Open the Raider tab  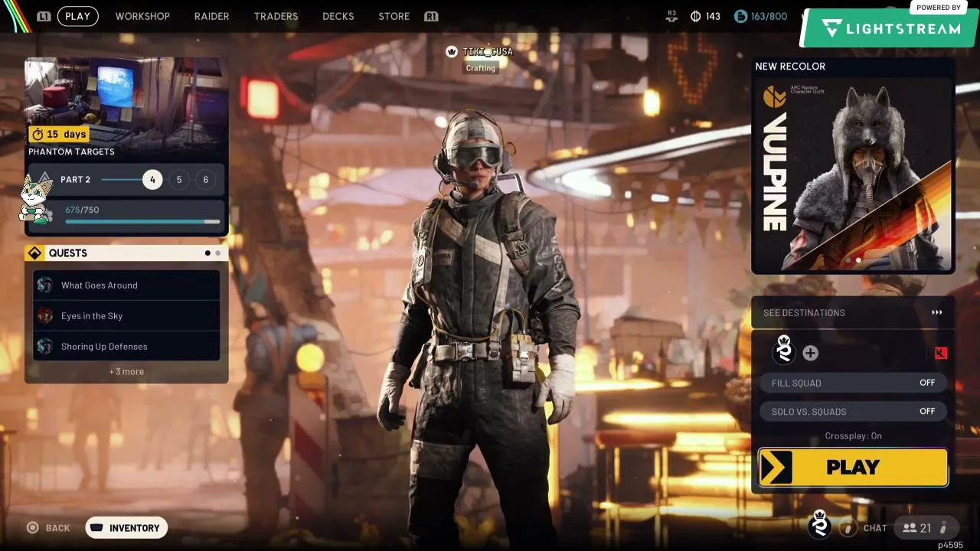click(x=211, y=16)
